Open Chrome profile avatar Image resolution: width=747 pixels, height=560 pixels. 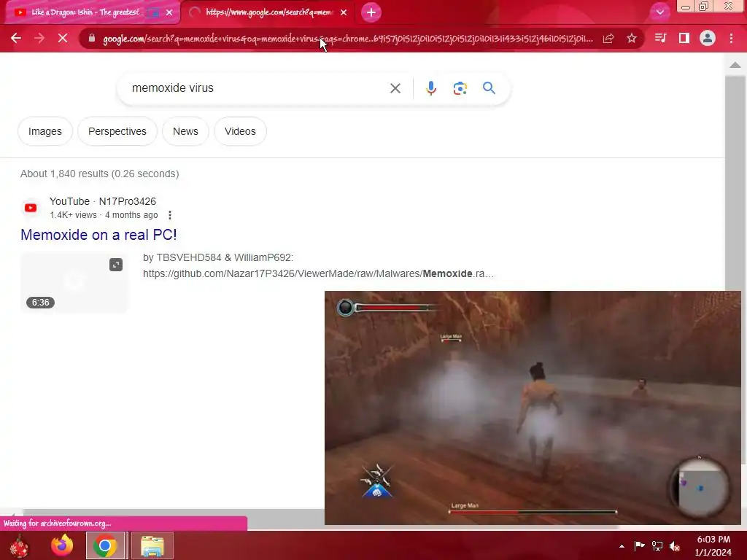pos(708,38)
